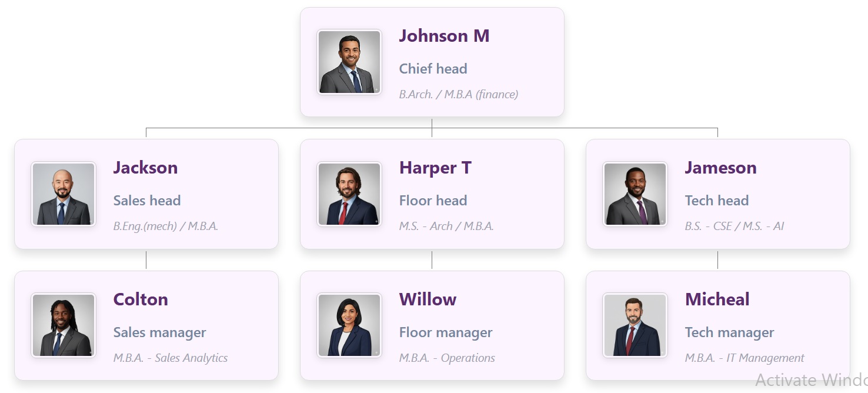Click the Chief head title text
The width and height of the screenshot is (868, 393).
pos(433,69)
